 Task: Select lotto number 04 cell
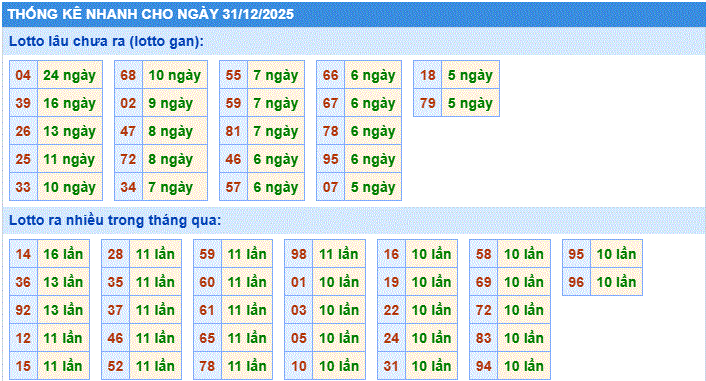tap(23, 75)
